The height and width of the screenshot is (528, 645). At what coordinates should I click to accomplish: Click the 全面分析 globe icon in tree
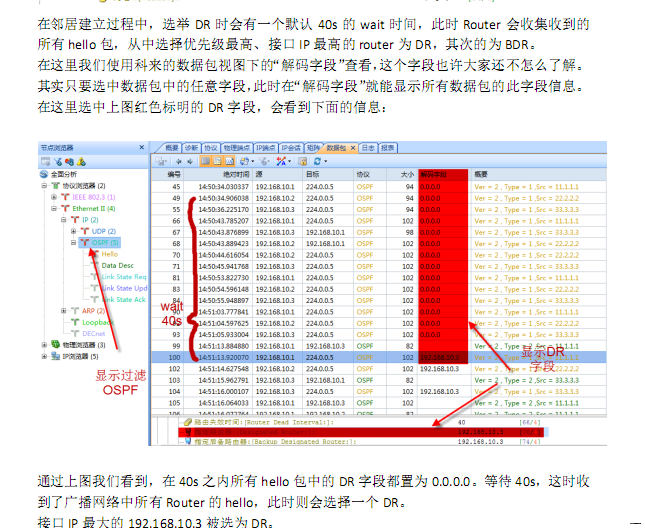click(44, 174)
